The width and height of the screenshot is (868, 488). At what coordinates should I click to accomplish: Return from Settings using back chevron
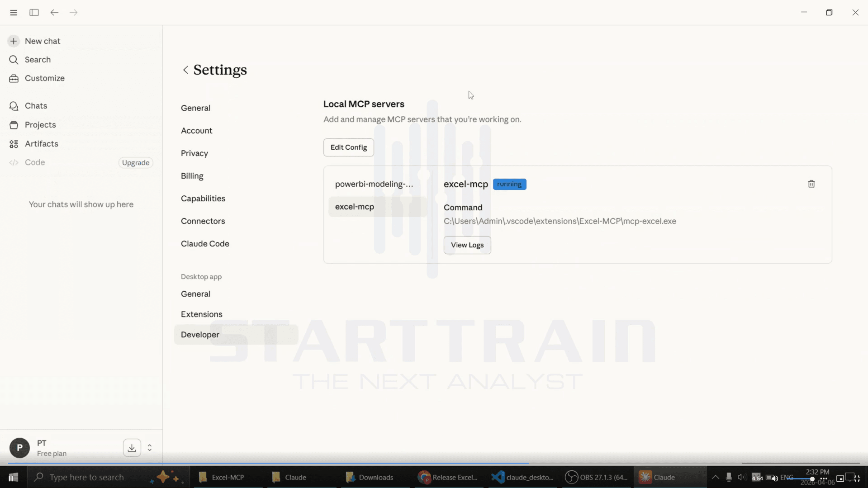coord(185,70)
